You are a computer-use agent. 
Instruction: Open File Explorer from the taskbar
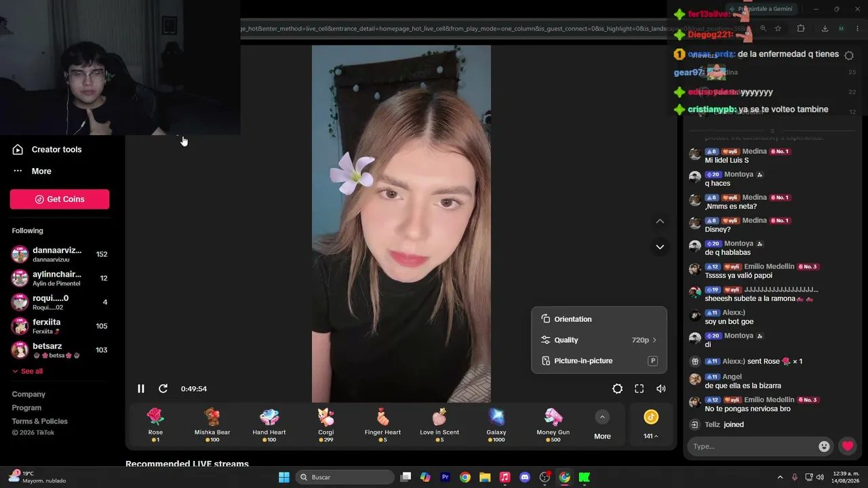(x=485, y=477)
